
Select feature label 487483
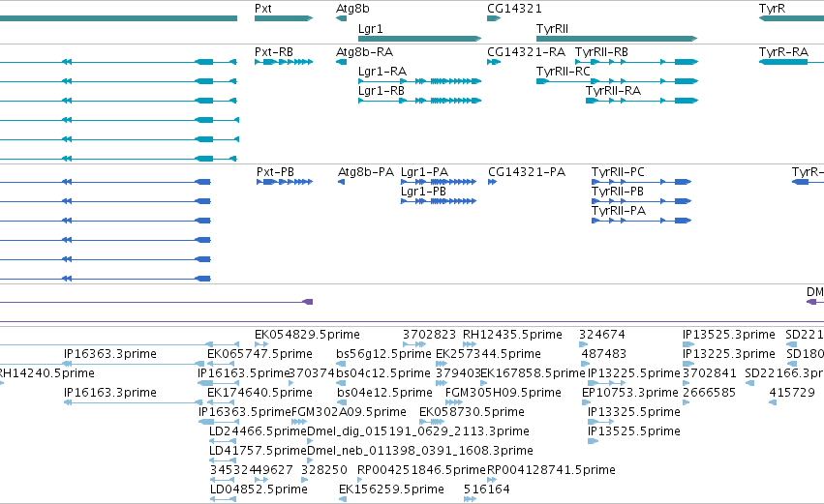[x=604, y=354]
